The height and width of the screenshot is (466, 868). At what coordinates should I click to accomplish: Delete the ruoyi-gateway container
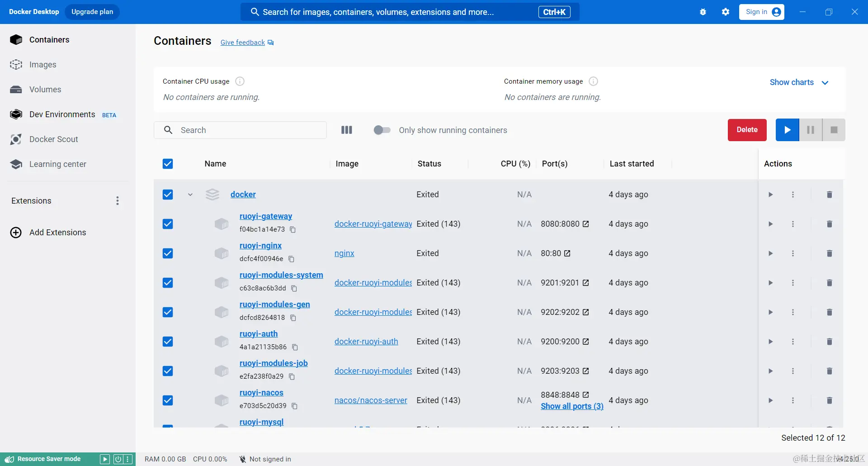click(x=830, y=224)
